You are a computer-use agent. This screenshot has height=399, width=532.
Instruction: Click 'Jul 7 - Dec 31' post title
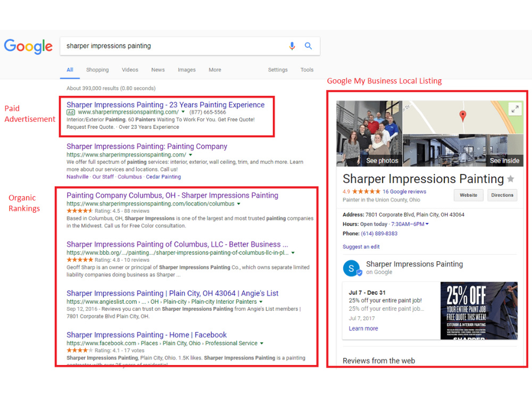tap(367, 293)
